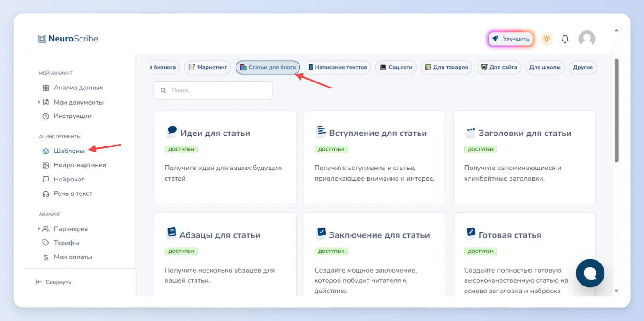Image resolution: width=644 pixels, height=321 pixels.
Task: Select the Статьи для блога tab
Action: point(268,67)
